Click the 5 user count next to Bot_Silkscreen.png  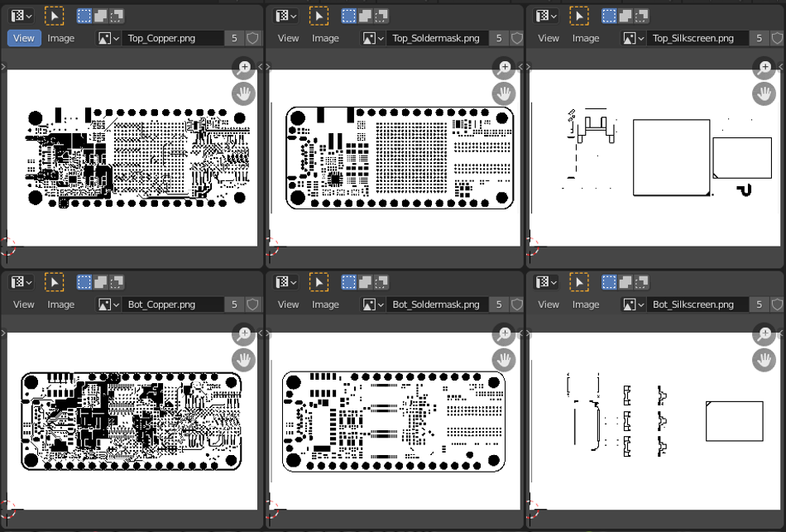pyautogui.click(x=759, y=304)
